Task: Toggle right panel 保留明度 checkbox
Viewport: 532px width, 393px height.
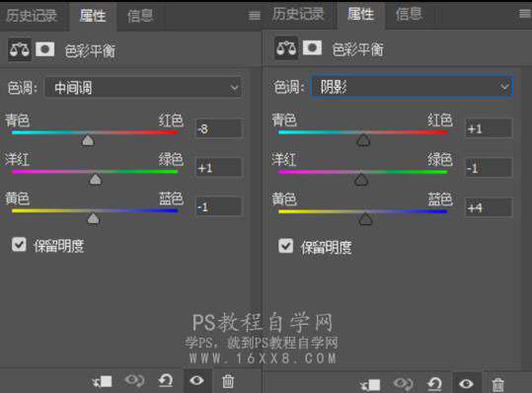Action: point(285,246)
